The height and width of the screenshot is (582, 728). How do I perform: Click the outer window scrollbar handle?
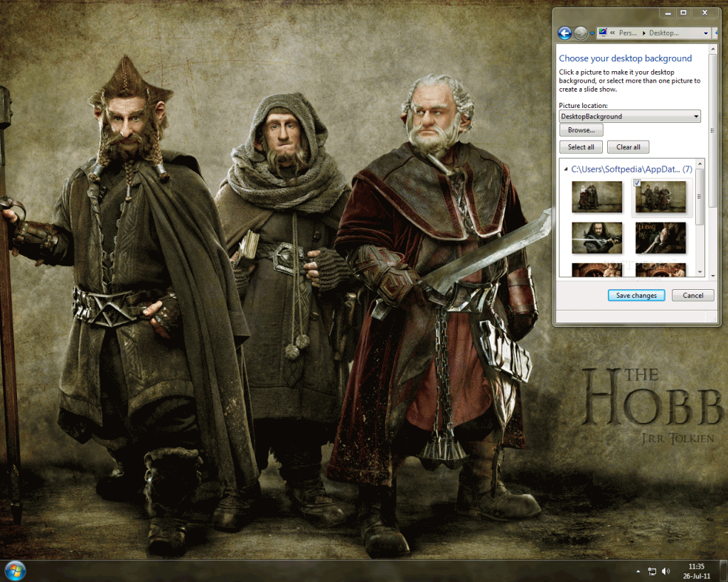pos(712,131)
